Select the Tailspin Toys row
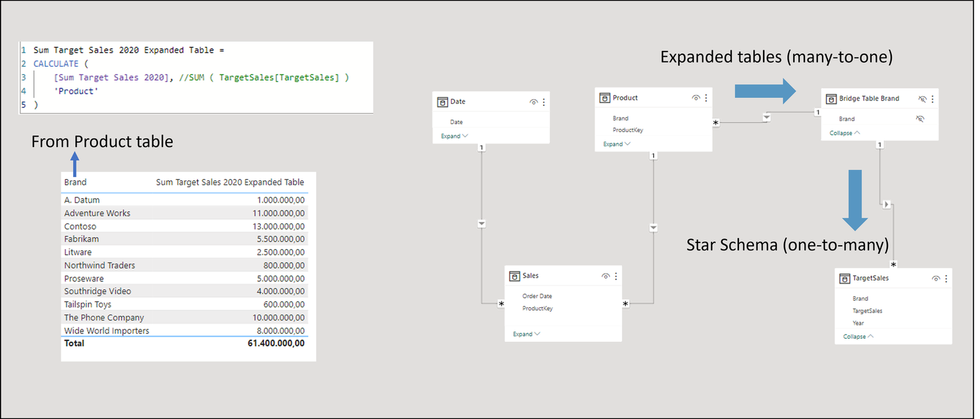 tap(184, 305)
